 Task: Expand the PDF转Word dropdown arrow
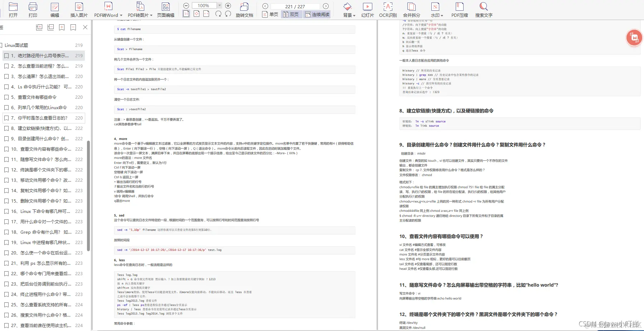(121, 15)
